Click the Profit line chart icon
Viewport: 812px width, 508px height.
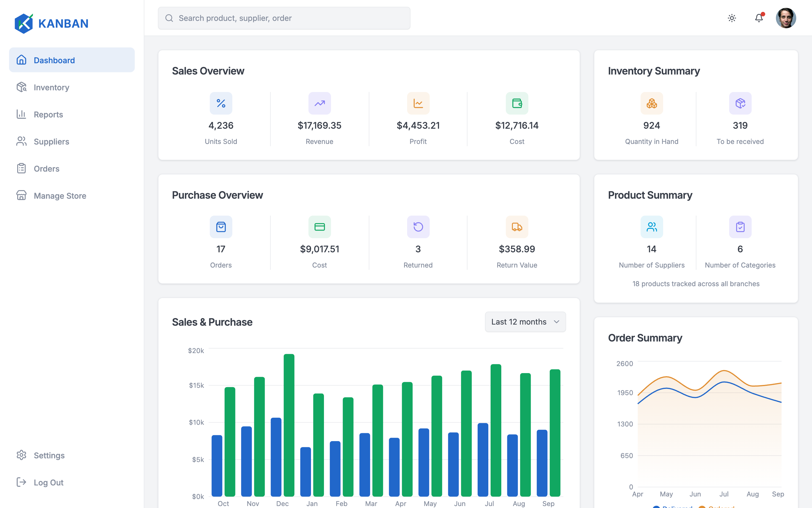tap(418, 103)
